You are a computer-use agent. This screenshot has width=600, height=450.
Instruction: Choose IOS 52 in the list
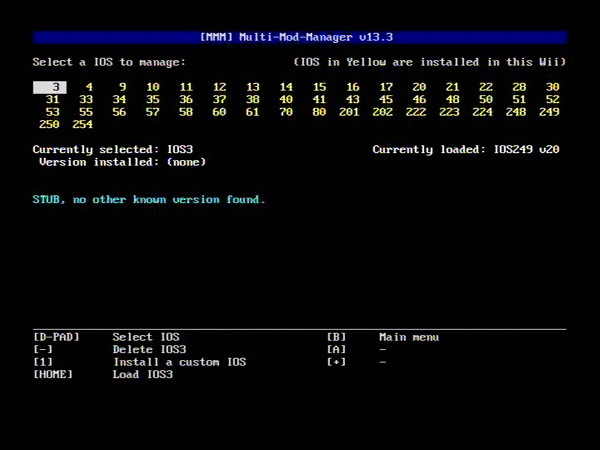(552, 99)
